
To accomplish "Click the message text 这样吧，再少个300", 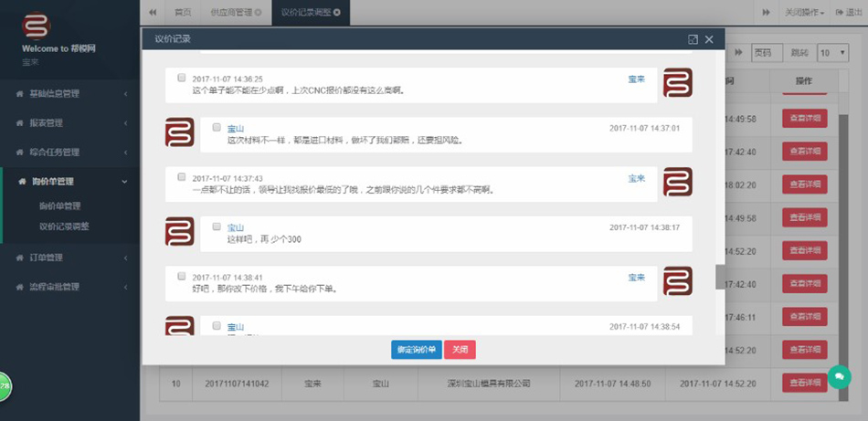I will pyautogui.click(x=264, y=239).
